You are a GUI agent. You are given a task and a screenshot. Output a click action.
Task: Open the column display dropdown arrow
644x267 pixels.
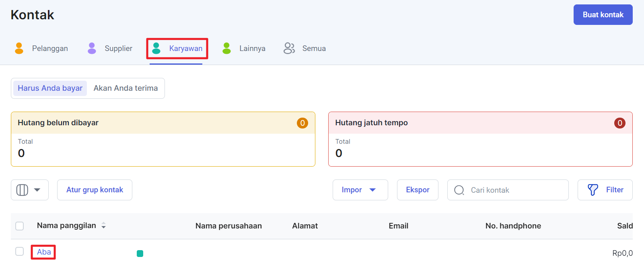pyautogui.click(x=37, y=190)
